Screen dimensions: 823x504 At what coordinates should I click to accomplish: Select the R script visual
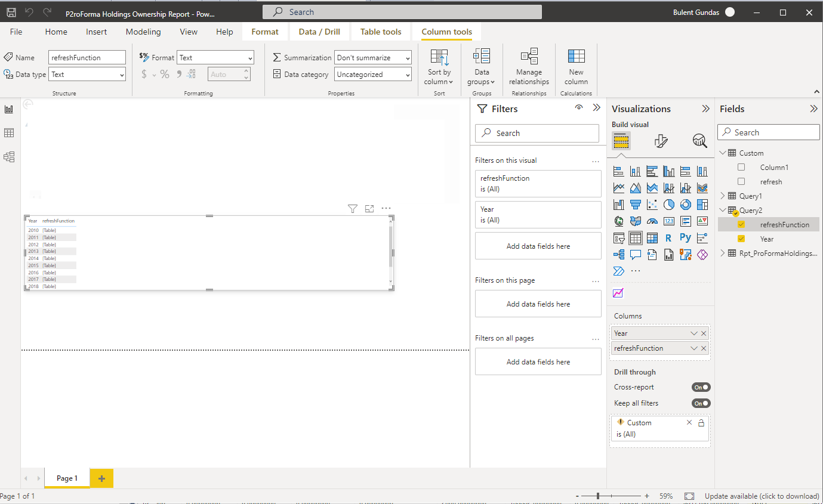pos(669,238)
